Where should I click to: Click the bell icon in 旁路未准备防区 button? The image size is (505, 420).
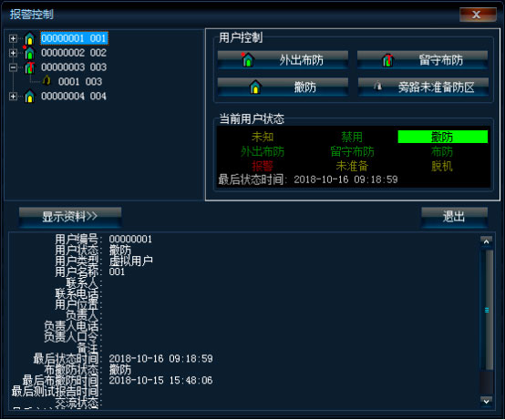(377, 87)
